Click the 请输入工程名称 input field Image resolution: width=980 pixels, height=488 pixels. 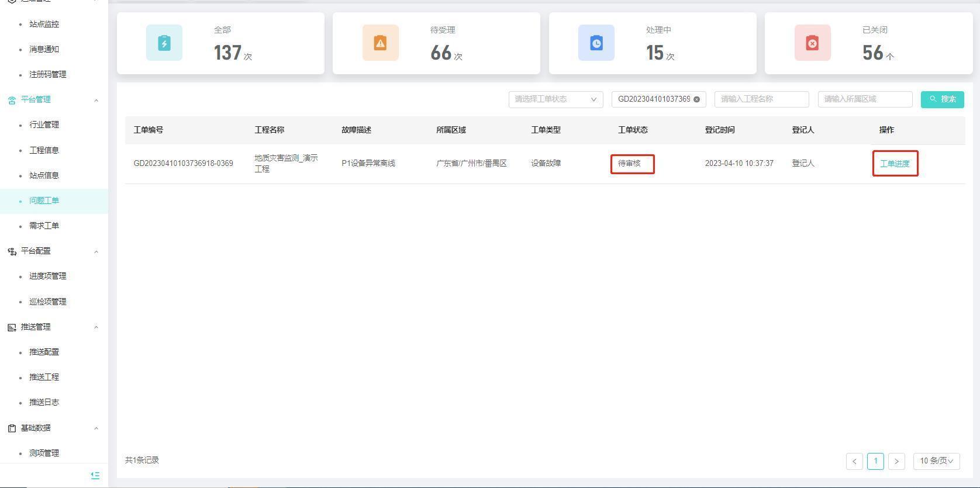tap(761, 99)
